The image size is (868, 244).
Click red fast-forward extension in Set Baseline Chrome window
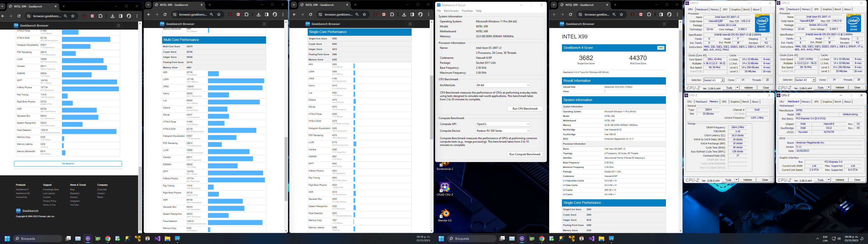tap(92, 16)
